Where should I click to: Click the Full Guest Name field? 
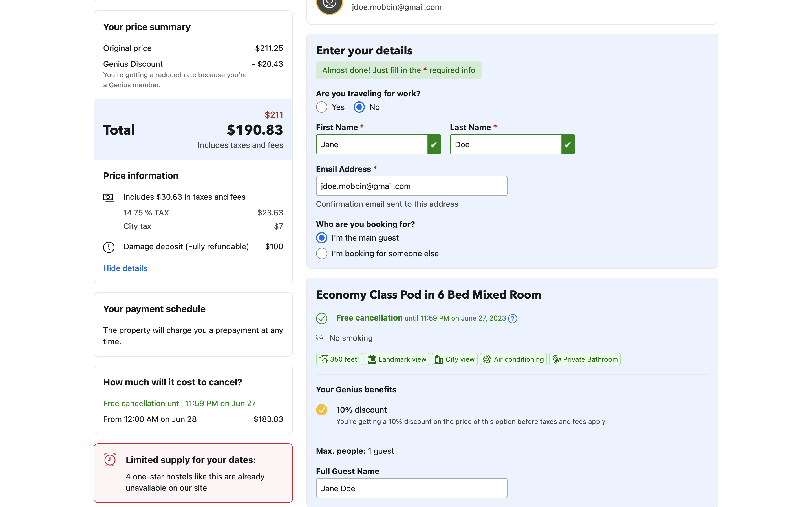(411, 488)
